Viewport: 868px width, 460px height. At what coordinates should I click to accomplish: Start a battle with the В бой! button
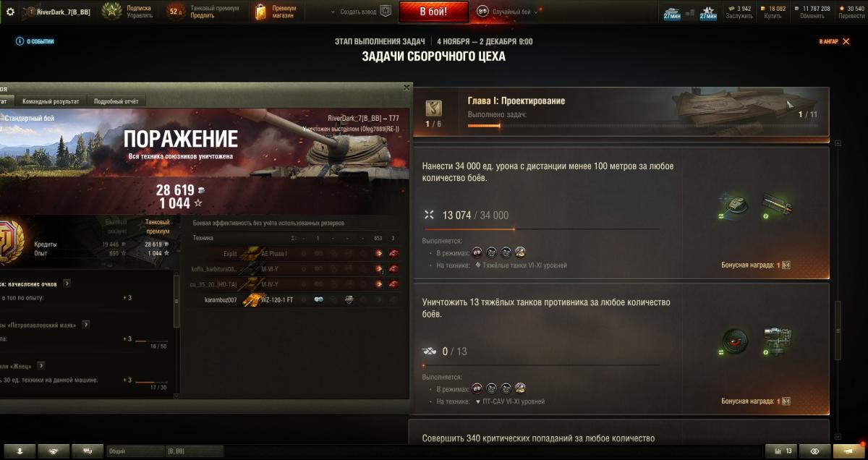[x=433, y=12]
